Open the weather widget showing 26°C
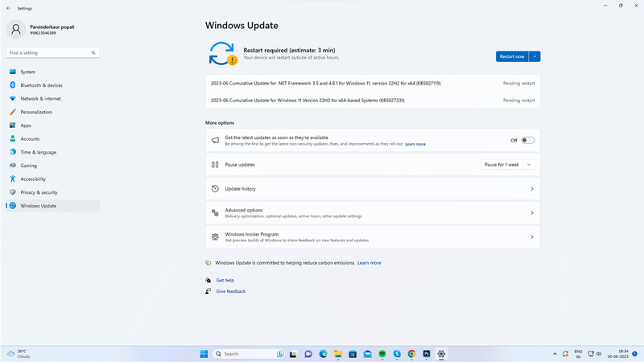The width and height of the screenshot is (644, 362). point(19,354)
